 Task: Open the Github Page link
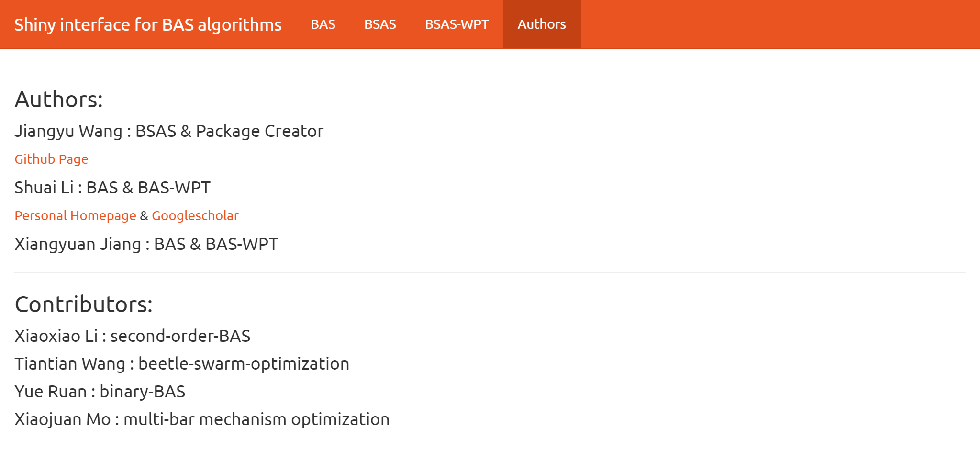(x=51, y=159)
